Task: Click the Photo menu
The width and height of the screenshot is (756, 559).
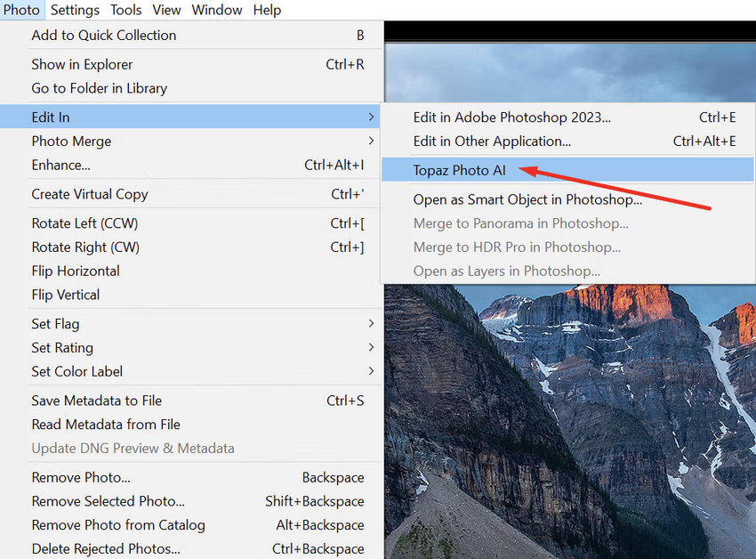Action: pyautogui.click(x=21, y=10)
